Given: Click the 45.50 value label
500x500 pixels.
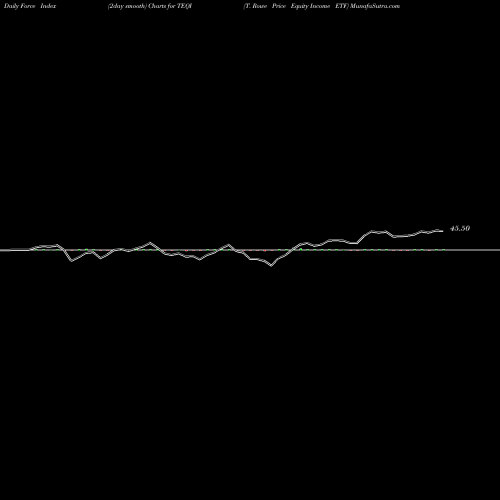Looking at the screenshot, I should coord(460,228).
